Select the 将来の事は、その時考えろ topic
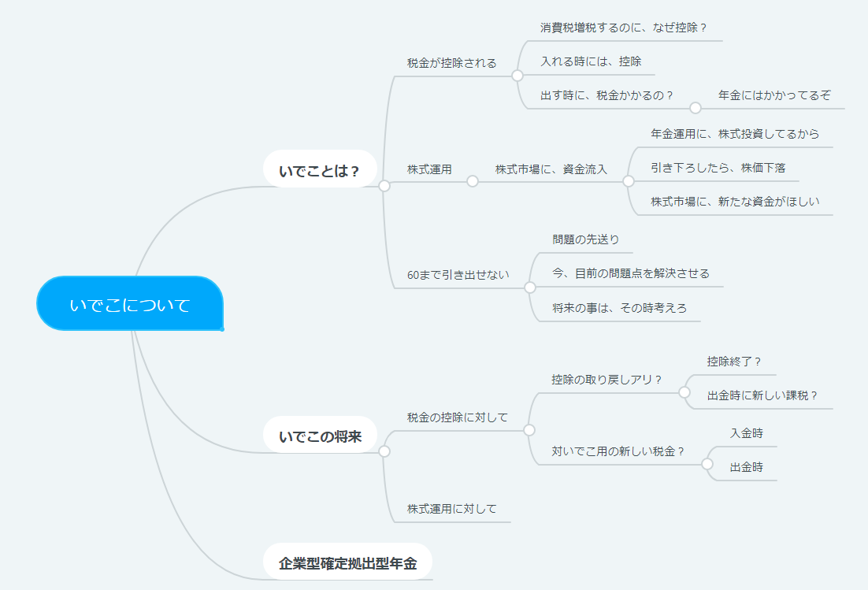 click(619, 308)
